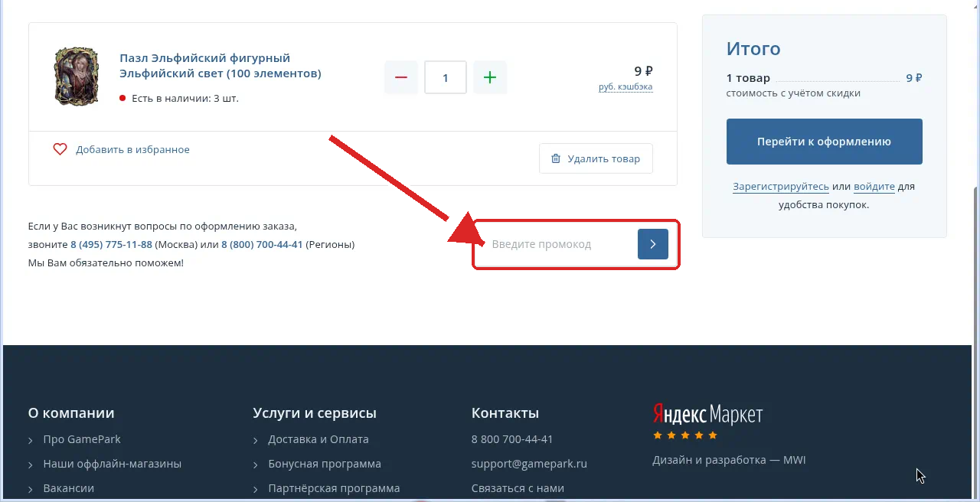Click the chevron beside Про GamePark
Screen dimensions: 980x502
pos(31,440)
